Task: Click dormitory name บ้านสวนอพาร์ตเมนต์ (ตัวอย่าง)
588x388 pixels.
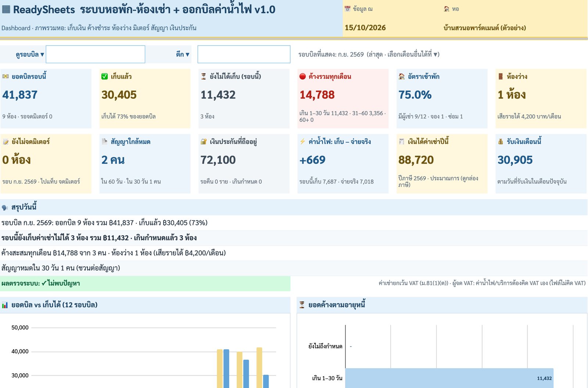Action: point(484,28)
